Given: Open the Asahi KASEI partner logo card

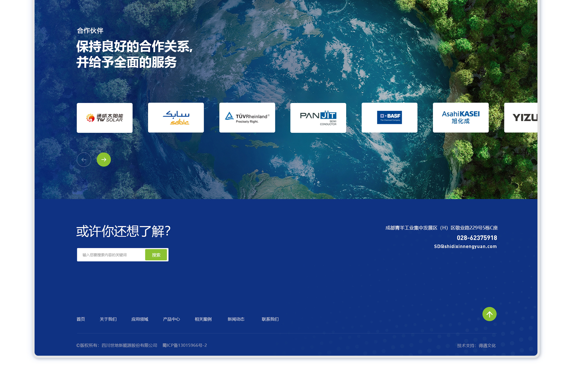Looking at the screenshot, I should pos(461,118).
